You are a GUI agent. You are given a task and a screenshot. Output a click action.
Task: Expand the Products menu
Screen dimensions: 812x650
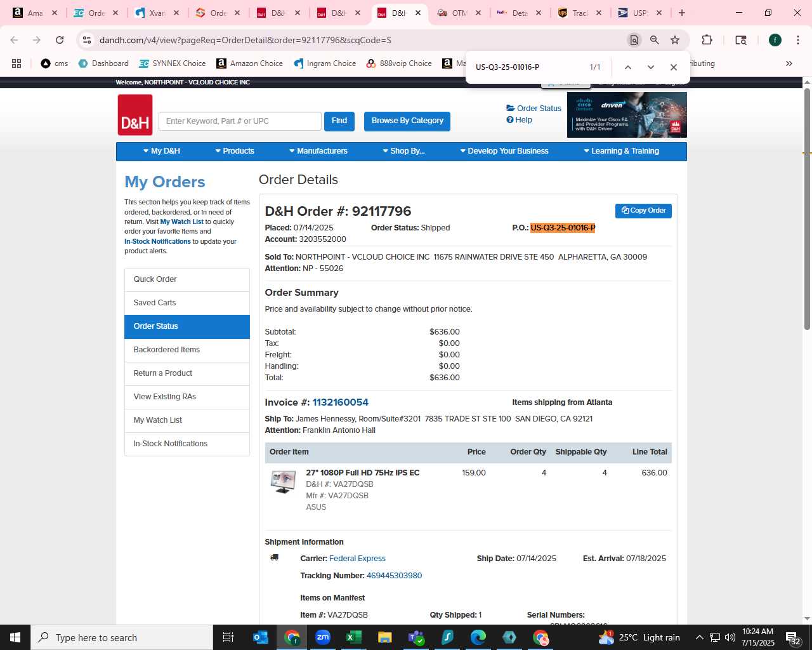coord(235,151)
